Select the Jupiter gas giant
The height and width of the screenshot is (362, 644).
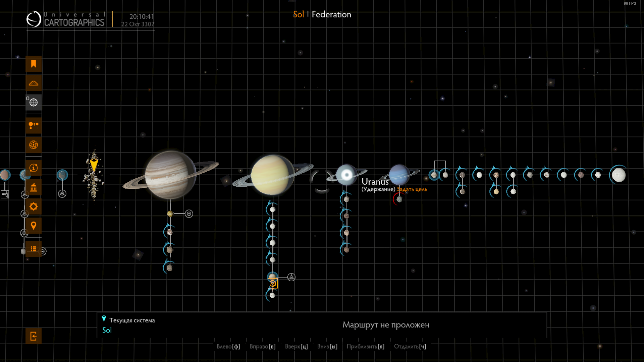coord(170,175)
